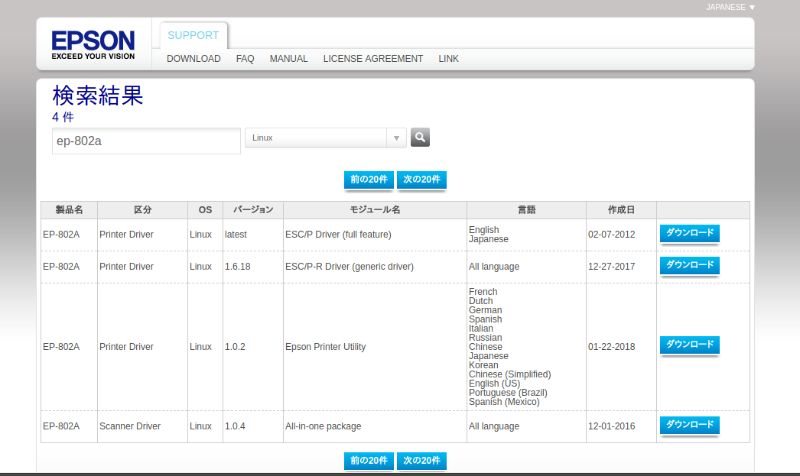This screenshot has height=476, width=800.
Task: Click 'All language' in the ESC/P-R row
Action: 494,267
